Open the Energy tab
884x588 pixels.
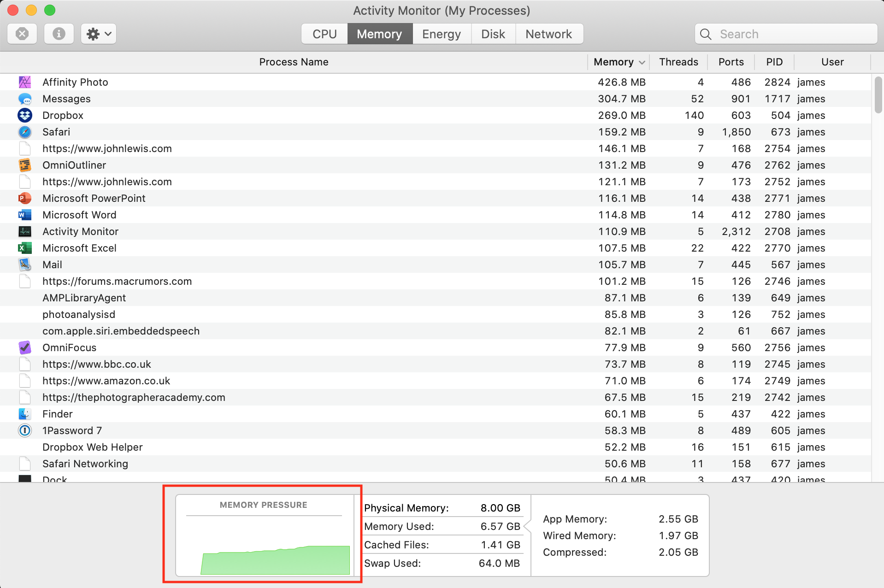pyautogui.click(x=442, y=34)
